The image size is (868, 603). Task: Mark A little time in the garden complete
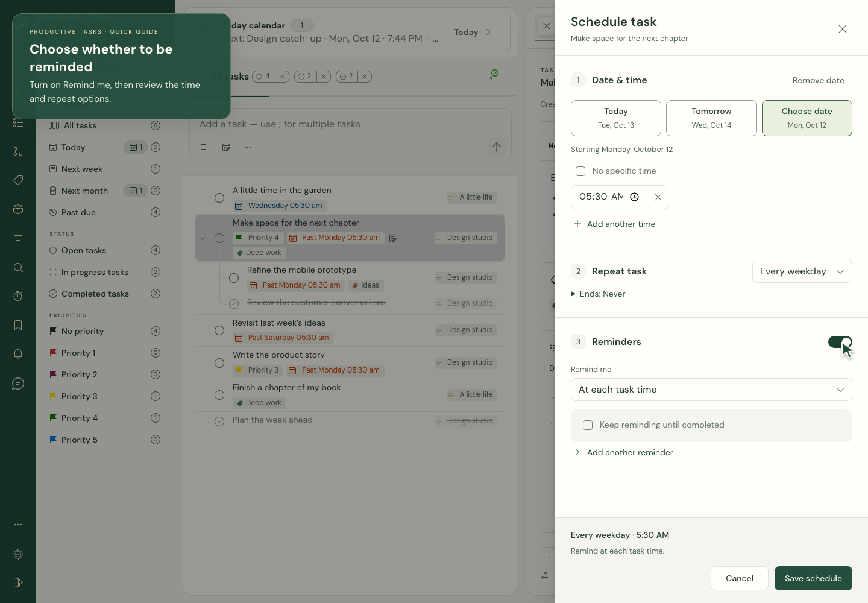[x=219, y=198]
